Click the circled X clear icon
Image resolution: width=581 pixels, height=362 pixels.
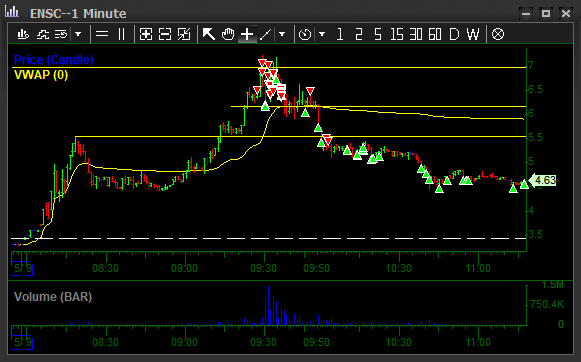pyautogui.click(x=498, y=34)
